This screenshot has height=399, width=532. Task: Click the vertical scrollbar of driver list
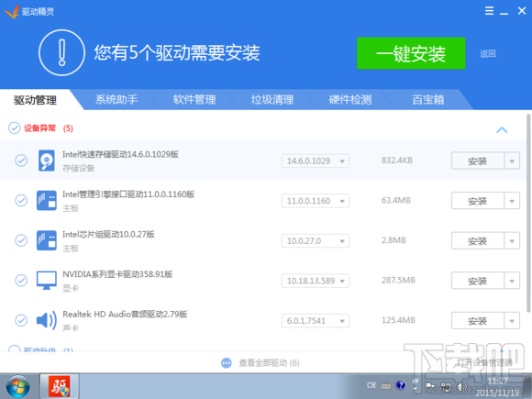(x=528, y=213)
